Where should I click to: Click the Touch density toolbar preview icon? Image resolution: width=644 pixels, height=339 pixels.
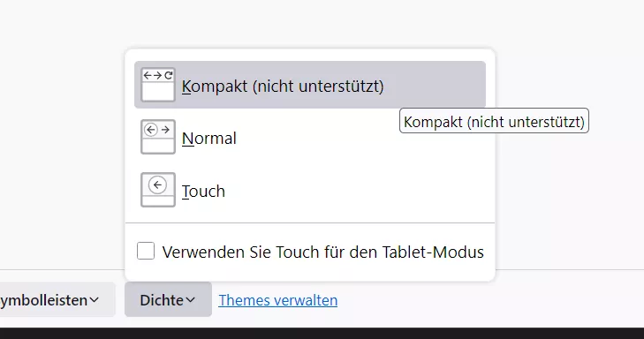[x=158, y=190]
